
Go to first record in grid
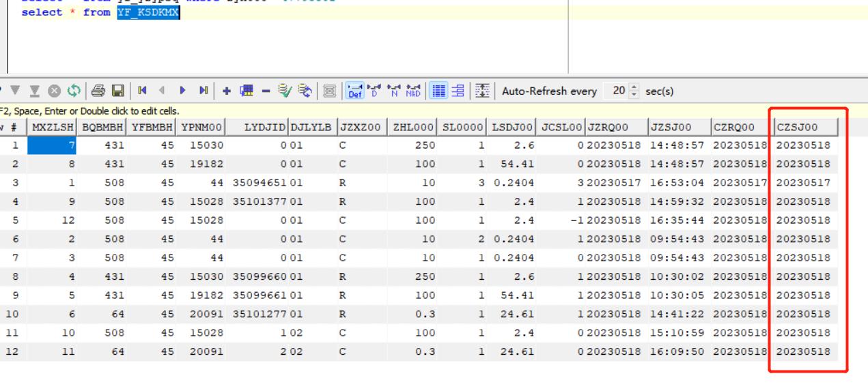[141, 91]
